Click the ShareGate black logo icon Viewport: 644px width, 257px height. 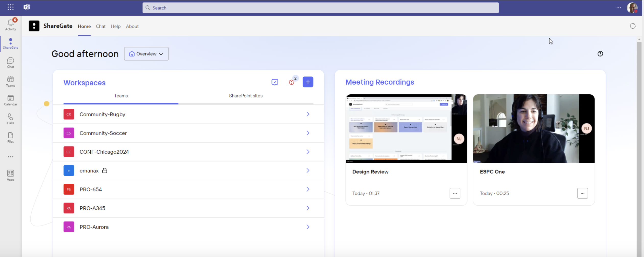point(34,26)
